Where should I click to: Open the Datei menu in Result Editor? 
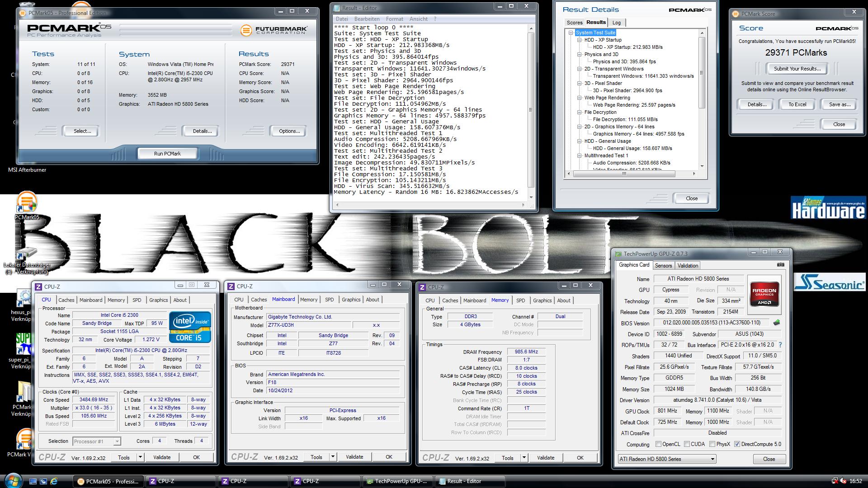click(342, 19)
